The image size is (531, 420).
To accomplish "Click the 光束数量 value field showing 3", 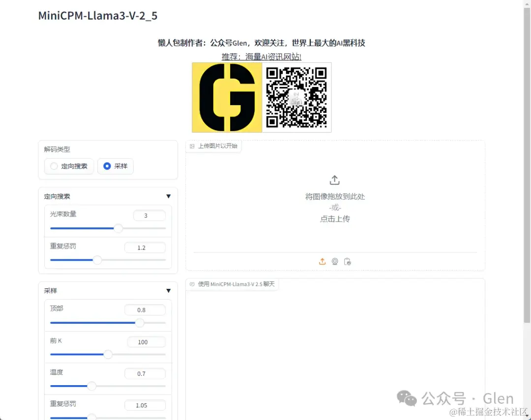I will 149,216.
